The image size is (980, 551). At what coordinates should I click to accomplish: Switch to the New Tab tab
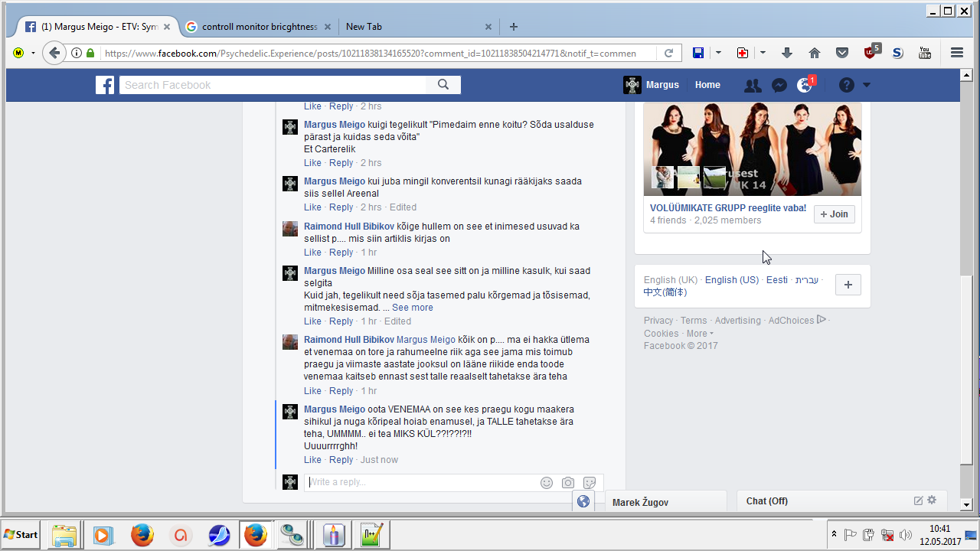pyautogui.click(x=417, y=27)
